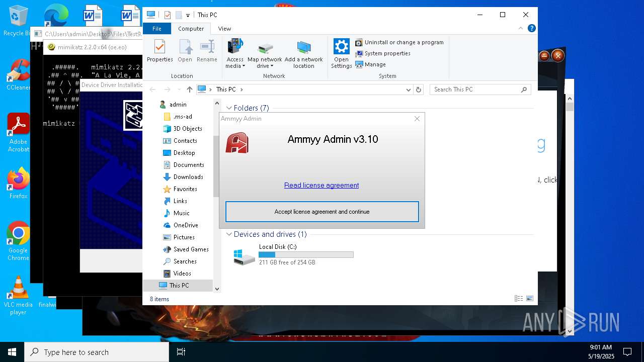Select This PC in navigation pane
Screen dimensions: 644x362
pos(178,286)
